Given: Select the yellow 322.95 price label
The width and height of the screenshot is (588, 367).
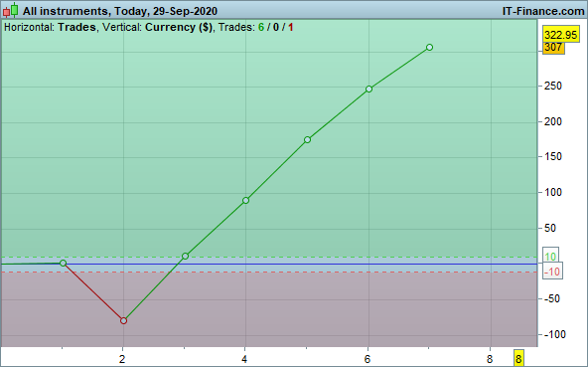Looking at the screenshot, I should point(560,35).
